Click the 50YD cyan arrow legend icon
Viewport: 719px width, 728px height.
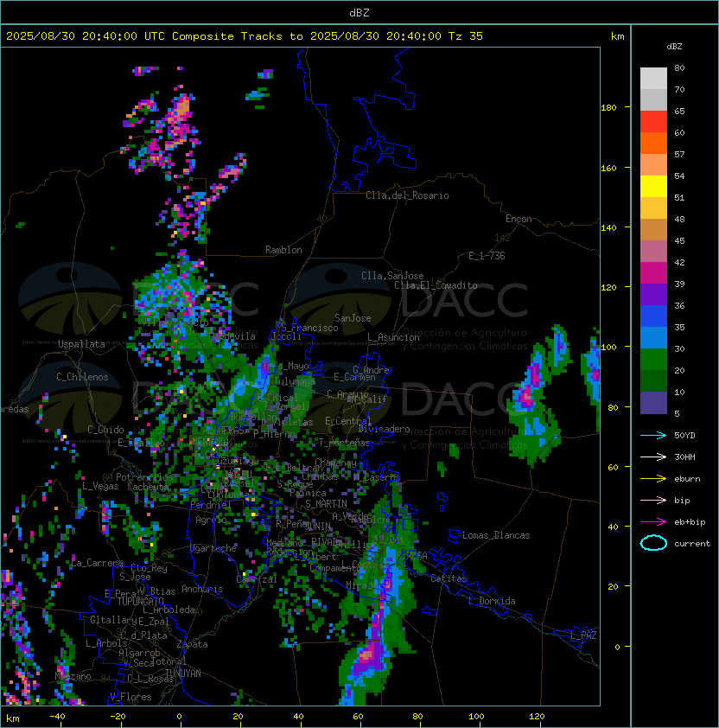[x=653, y=435]
